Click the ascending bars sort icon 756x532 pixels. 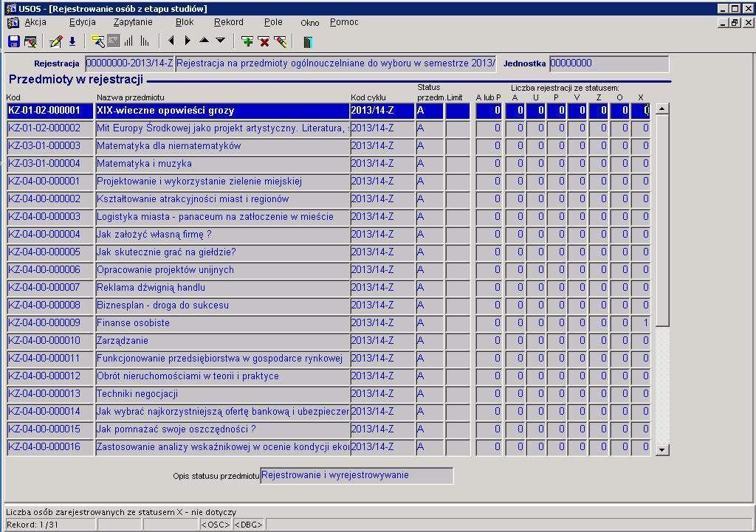coord(128,41)
